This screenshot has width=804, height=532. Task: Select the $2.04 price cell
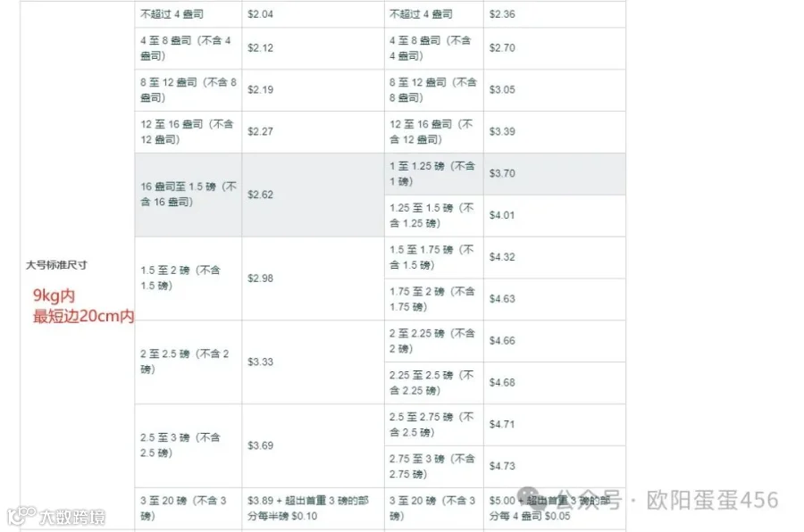click(x=313, y=14)
